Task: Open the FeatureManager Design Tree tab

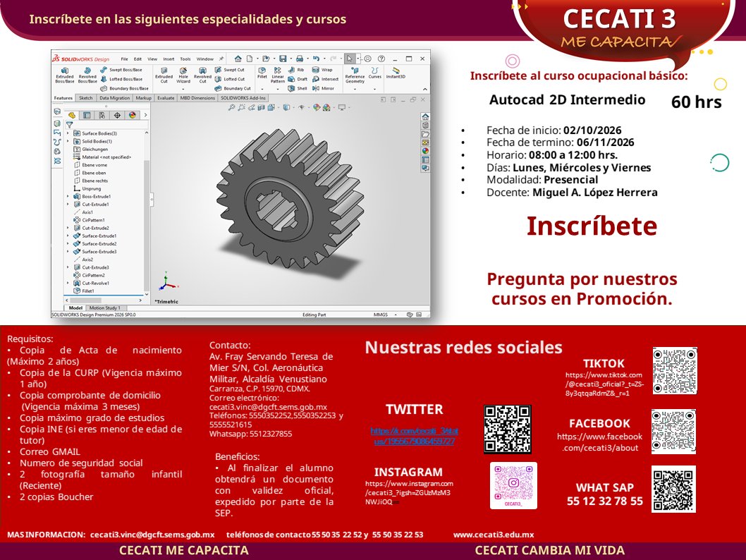Action: click(72, 115)
